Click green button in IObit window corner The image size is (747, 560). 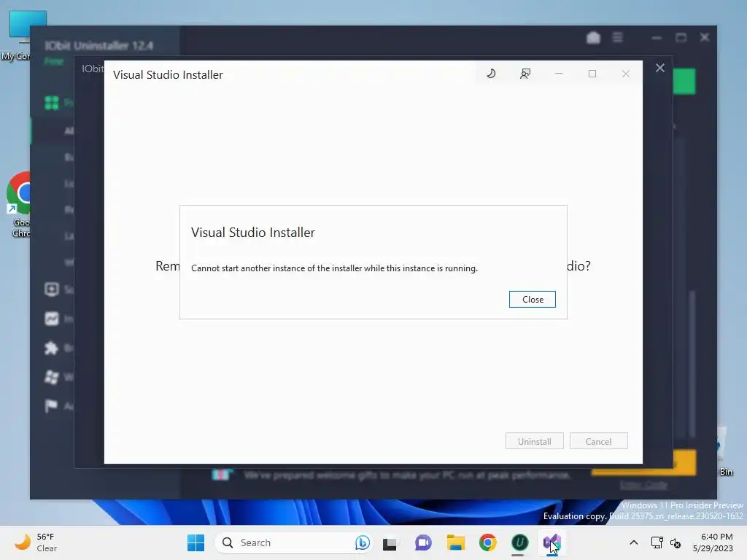[684, 82]
